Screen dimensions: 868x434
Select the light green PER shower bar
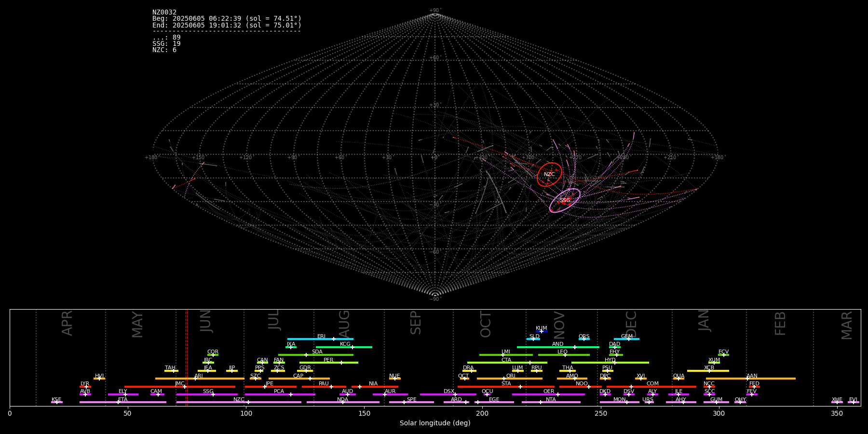point(329,363)
